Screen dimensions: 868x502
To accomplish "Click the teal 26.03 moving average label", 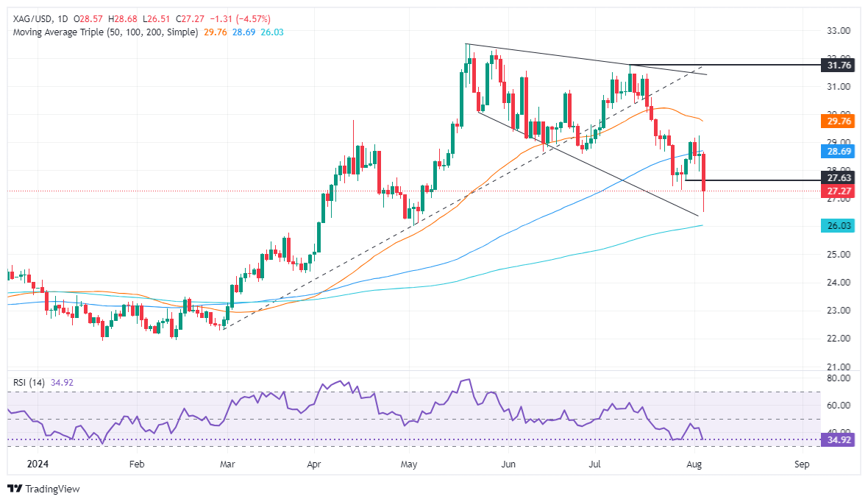I will click(838, 225).
